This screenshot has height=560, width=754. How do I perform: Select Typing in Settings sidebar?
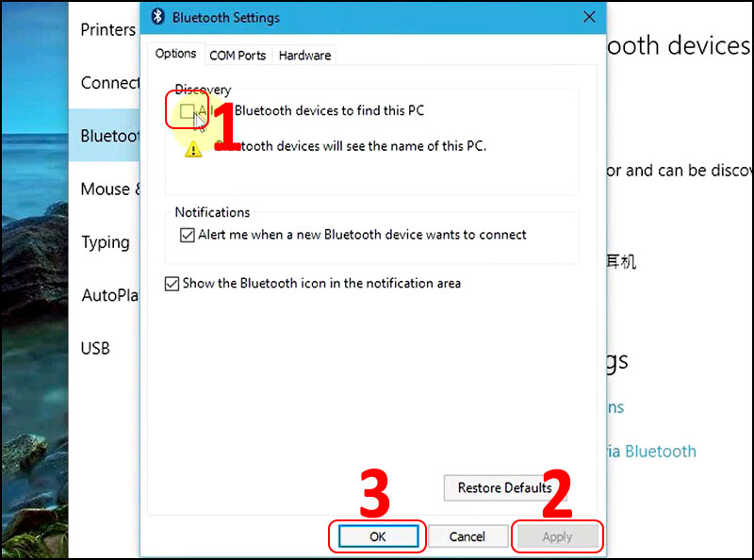(105, 242)
